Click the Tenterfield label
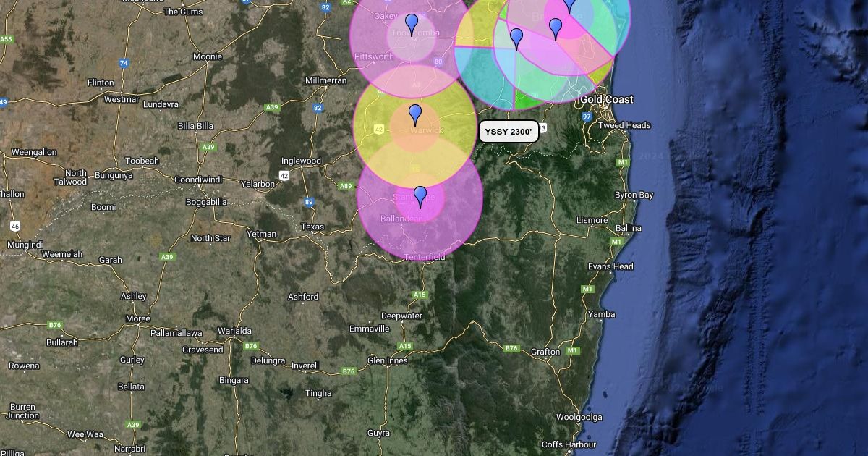868x456 pixels. (425, 257)
